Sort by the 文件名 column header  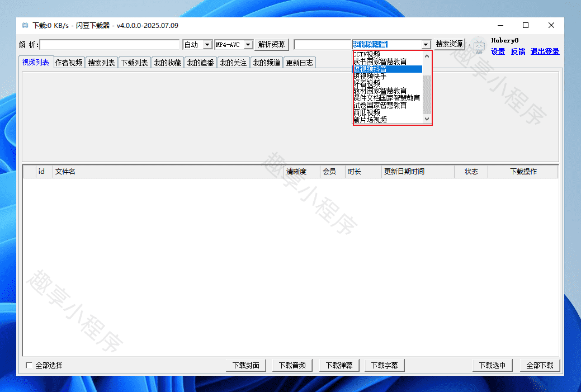[x=168, y=172]
